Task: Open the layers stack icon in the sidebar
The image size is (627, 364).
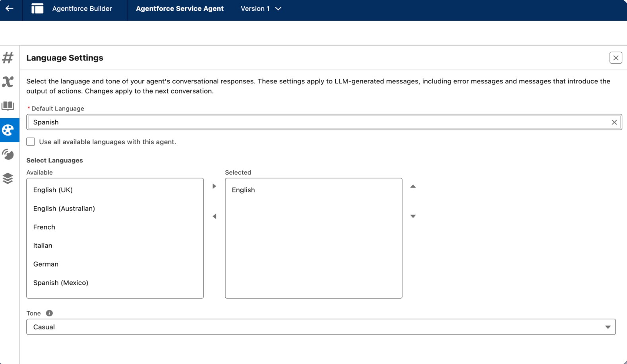Action: (x=8, y=178)
